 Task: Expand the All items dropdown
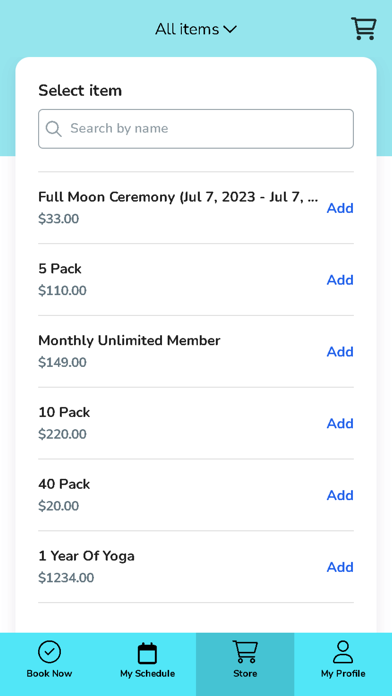click(196, 29)
